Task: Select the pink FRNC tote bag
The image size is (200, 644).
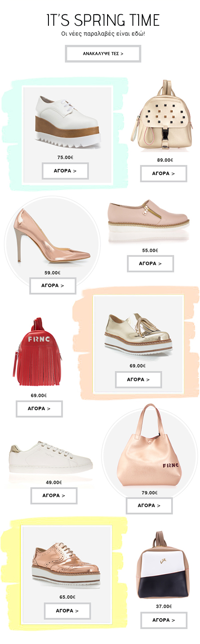Action: pyautogui.click(x=149, y=445)
